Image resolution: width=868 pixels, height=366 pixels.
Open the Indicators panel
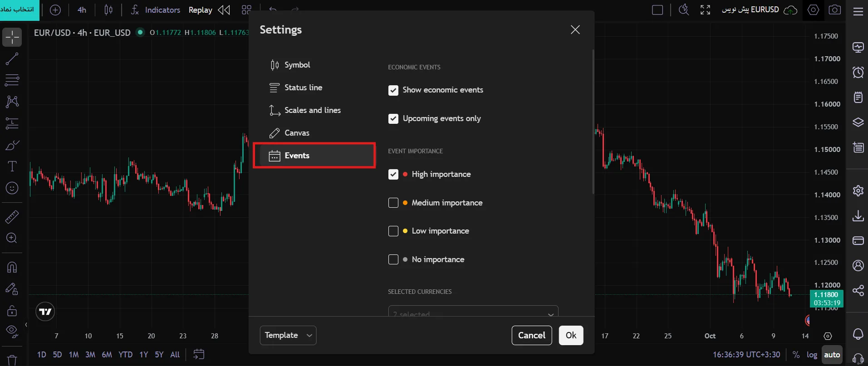pyautogui.click(x=156, y=10)
